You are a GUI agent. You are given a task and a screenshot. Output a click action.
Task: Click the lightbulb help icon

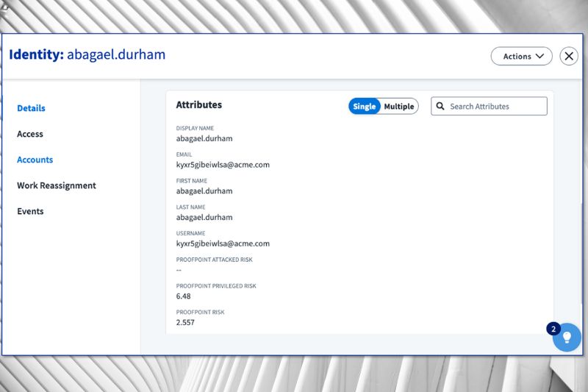click(x=567, y=338)
